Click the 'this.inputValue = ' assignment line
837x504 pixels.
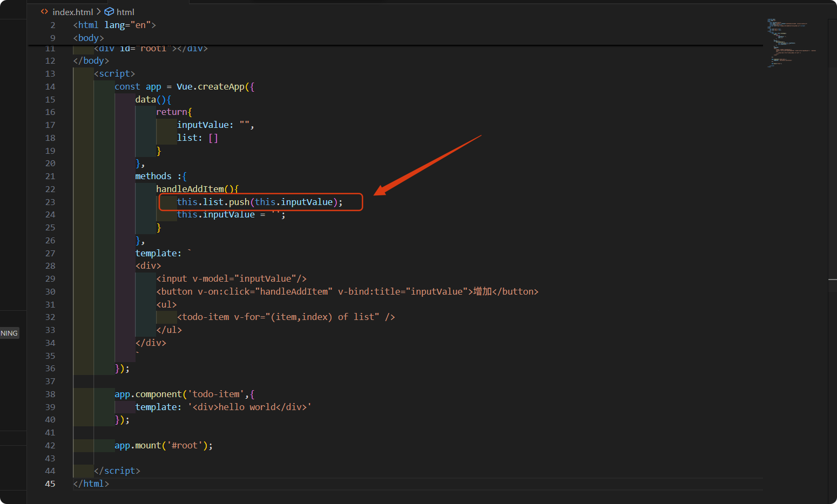[231, 214]
